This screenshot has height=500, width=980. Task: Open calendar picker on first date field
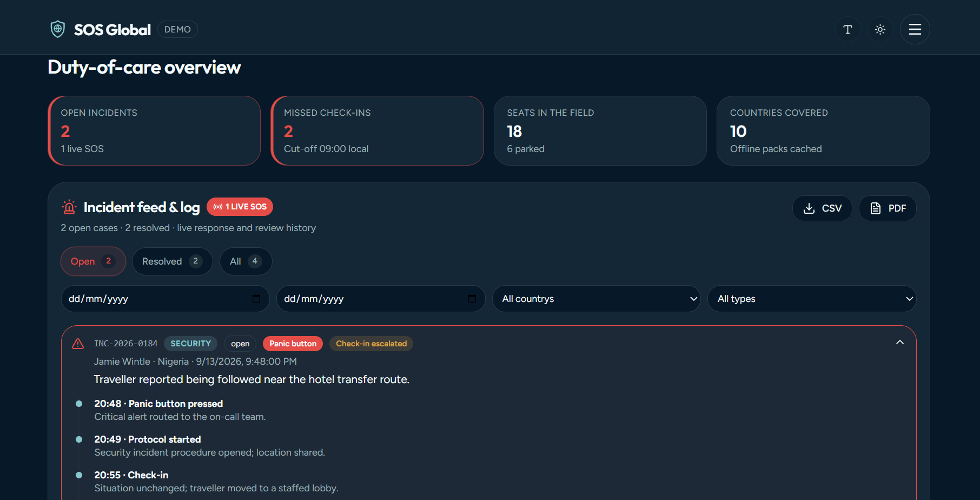(256, 299)
